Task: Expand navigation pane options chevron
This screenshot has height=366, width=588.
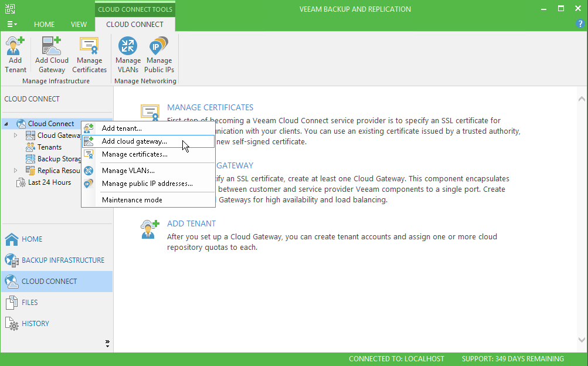Action: tap(107, 343)
